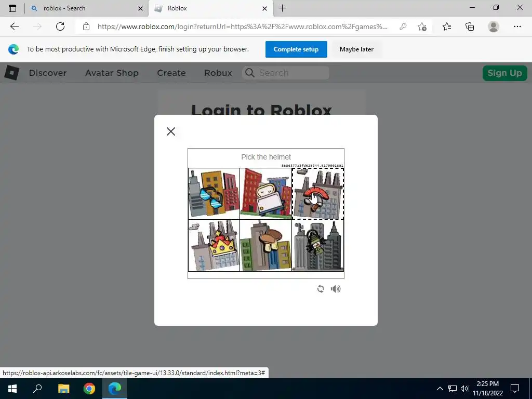Open the Create page
This screenshot has height=399, width=532.
click(x=171, y=73)
